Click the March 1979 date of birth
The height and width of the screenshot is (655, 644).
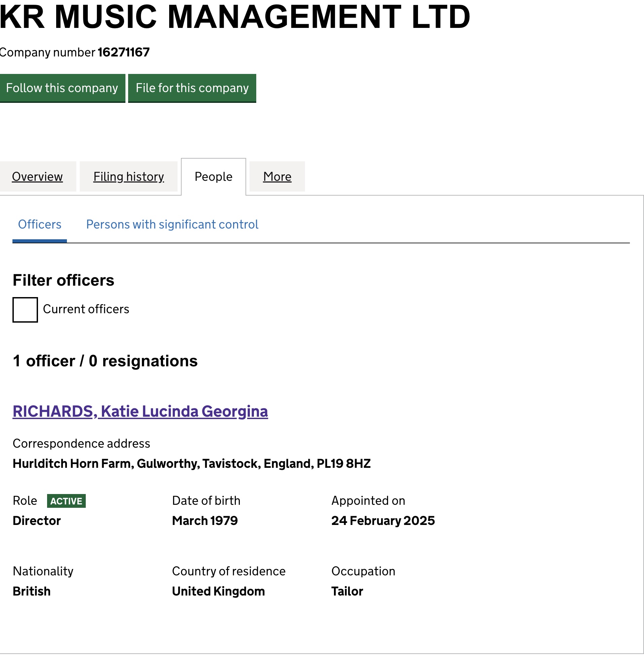click(205, 521)
